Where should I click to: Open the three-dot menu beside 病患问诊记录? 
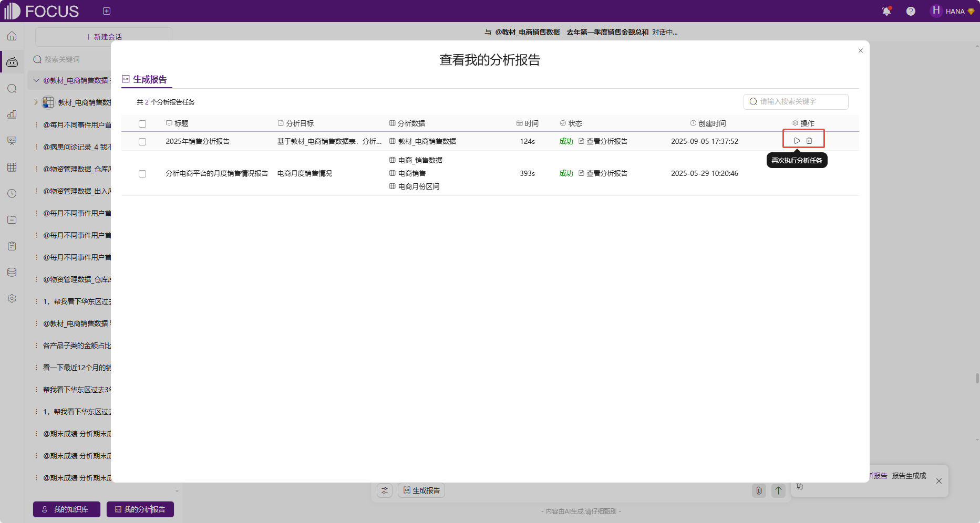click(35, 147)
